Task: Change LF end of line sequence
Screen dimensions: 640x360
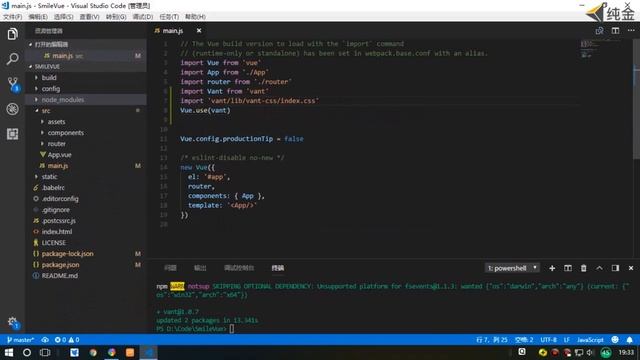Action: [567, 340]
